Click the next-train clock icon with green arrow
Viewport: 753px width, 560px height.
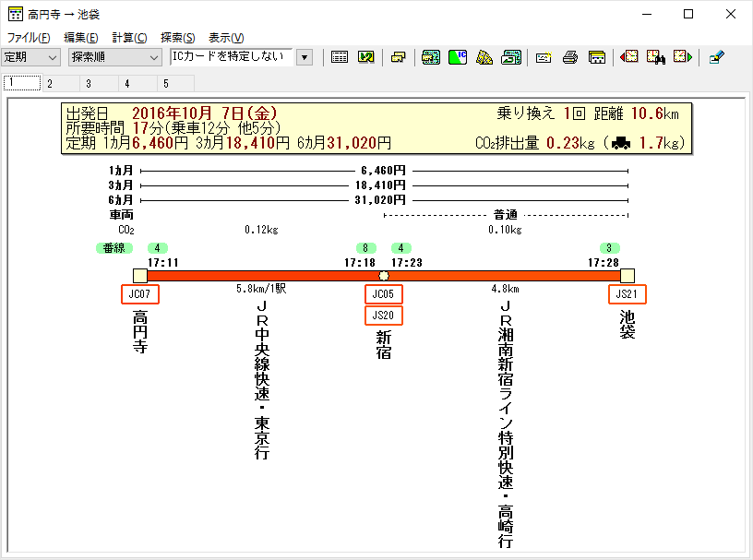point(683,57)
